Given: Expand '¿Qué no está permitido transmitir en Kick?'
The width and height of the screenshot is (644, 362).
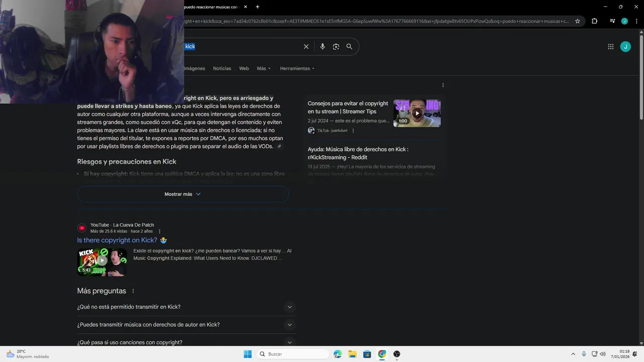Looking at the screenshot, I should (x=186, y=307).
